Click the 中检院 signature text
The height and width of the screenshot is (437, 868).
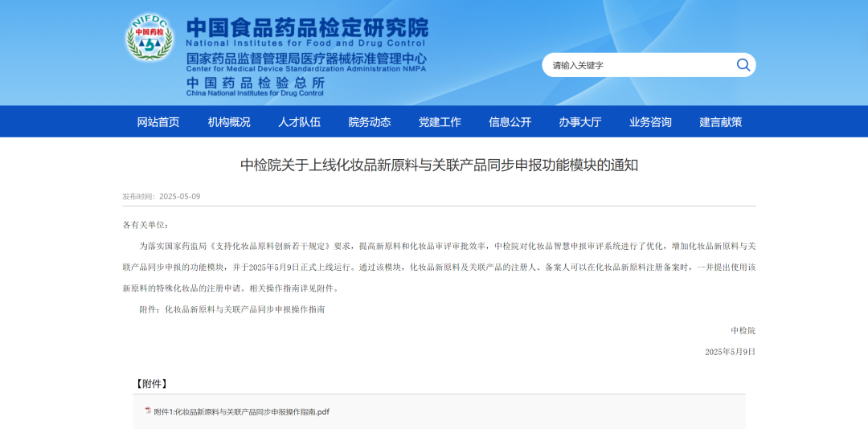click(x=743, y=330)
